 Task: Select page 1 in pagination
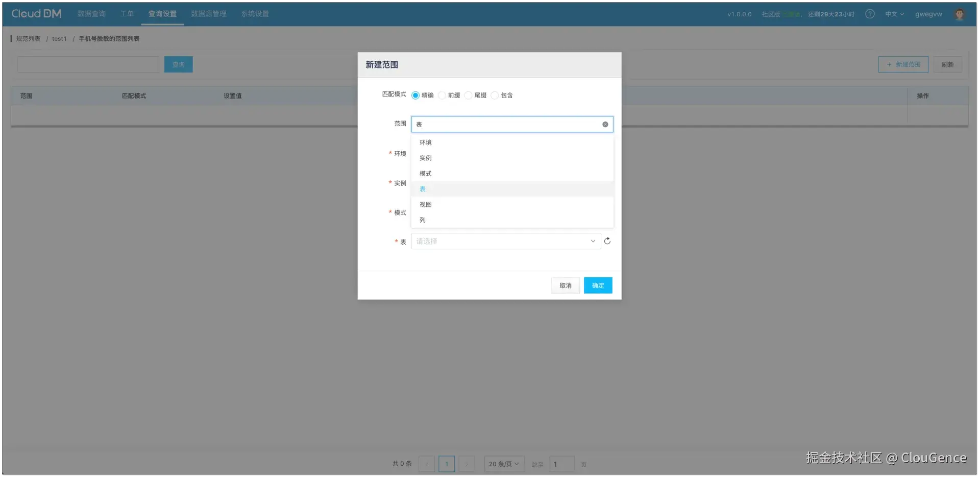(x=447, y=464)
